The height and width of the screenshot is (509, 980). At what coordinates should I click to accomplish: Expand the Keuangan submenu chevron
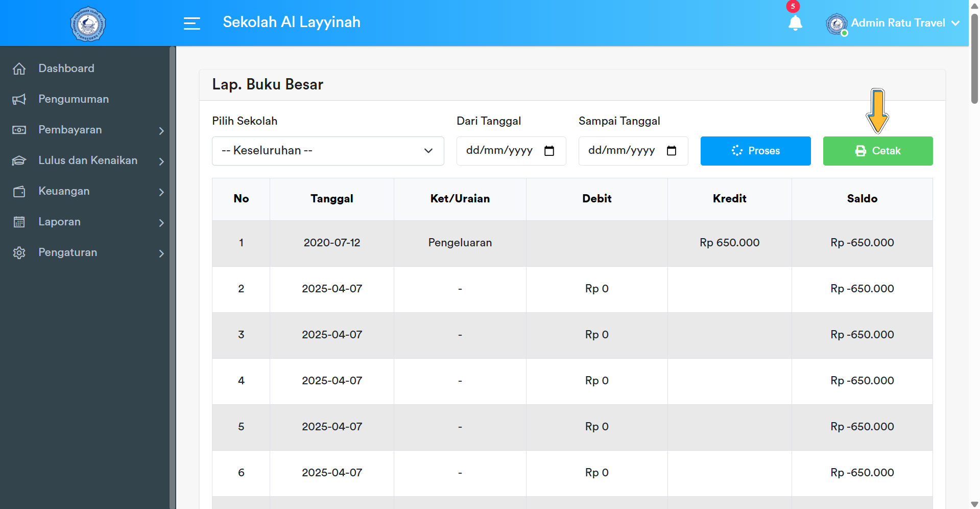pos(161,193)
